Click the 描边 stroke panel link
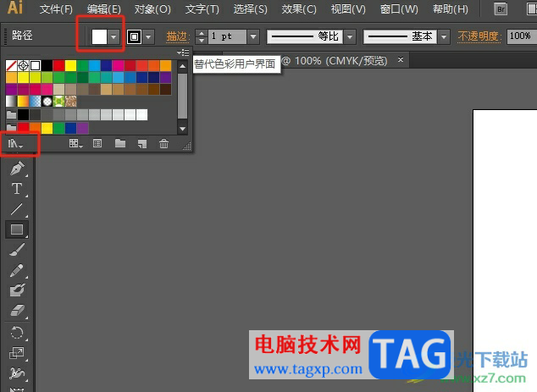This screenshot has width=537, height=392. [x=178, y=36]
